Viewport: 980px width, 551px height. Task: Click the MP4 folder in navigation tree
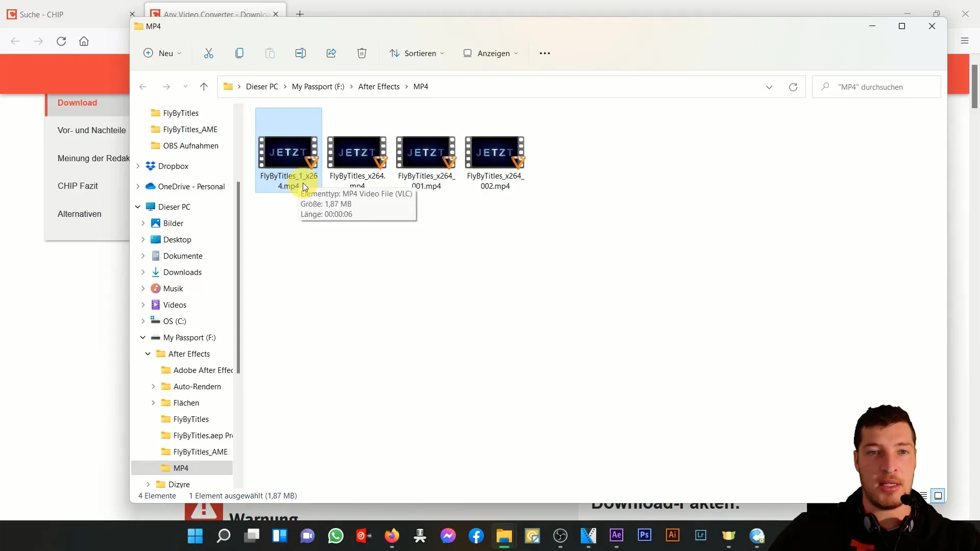pos(180,467)
